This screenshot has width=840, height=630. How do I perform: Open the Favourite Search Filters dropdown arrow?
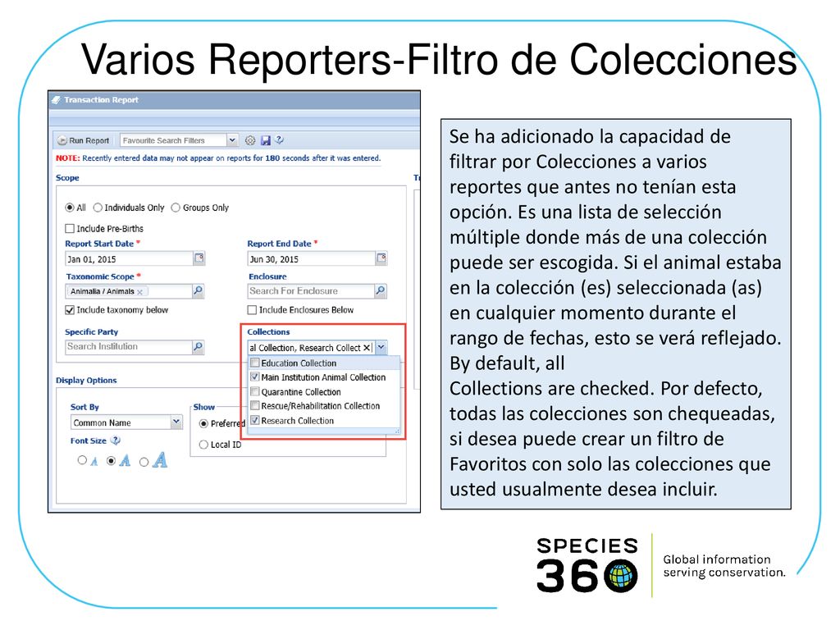232,140
